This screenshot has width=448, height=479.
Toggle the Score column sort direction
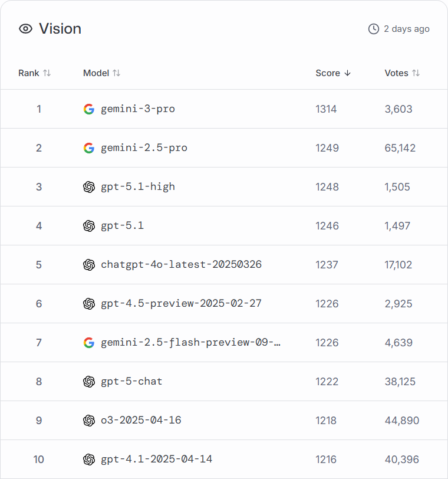tap(333, 73)
